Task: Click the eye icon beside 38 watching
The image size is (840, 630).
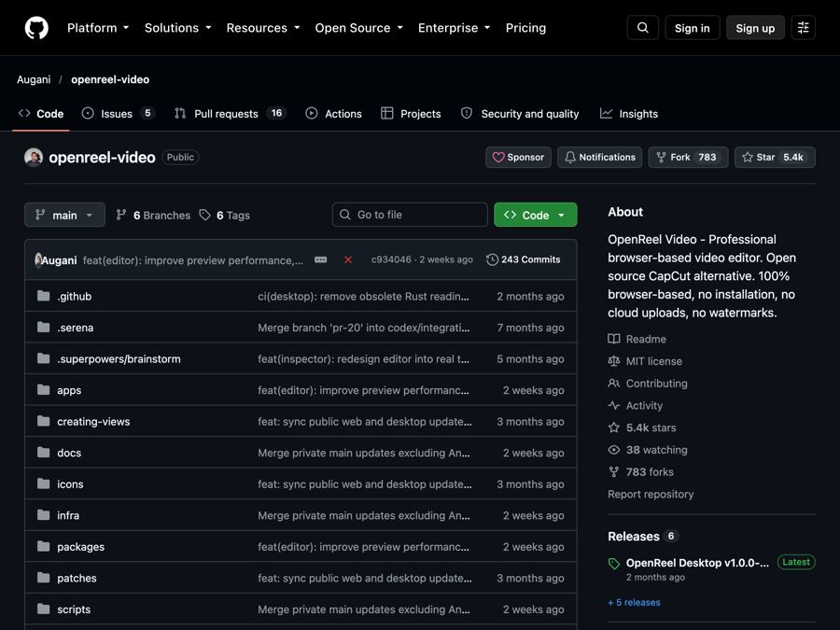Action: pyautogui.click(x=614, y=450)
